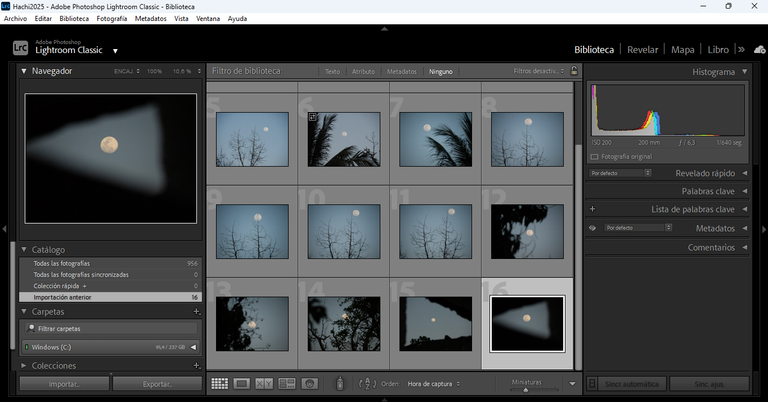Open Metadatos Por defecto dropdown

click(638, 228)
